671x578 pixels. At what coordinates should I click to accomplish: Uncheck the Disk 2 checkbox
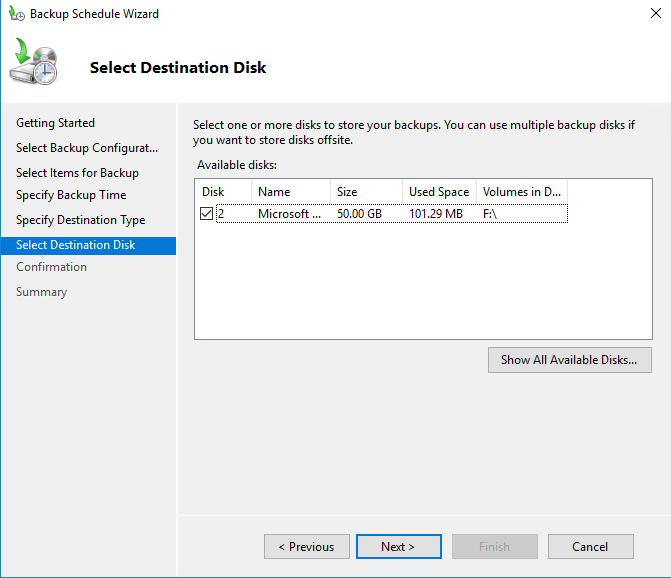pos(206,213)
